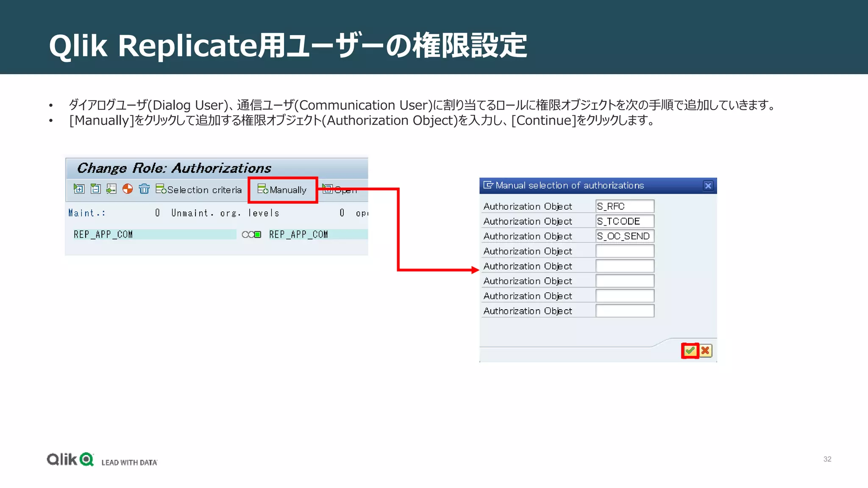Click the Open toolbar button

(340, 190)
